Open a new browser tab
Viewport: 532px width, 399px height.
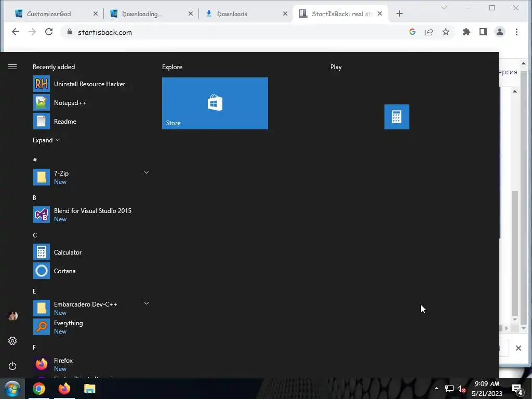[x=400, y=14]
